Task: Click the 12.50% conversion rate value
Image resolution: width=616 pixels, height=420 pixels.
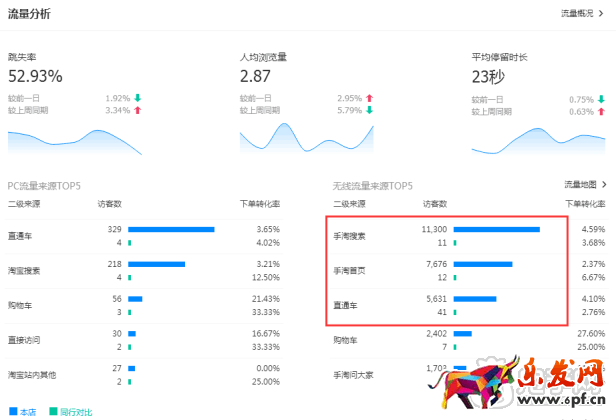Action: 266,277
